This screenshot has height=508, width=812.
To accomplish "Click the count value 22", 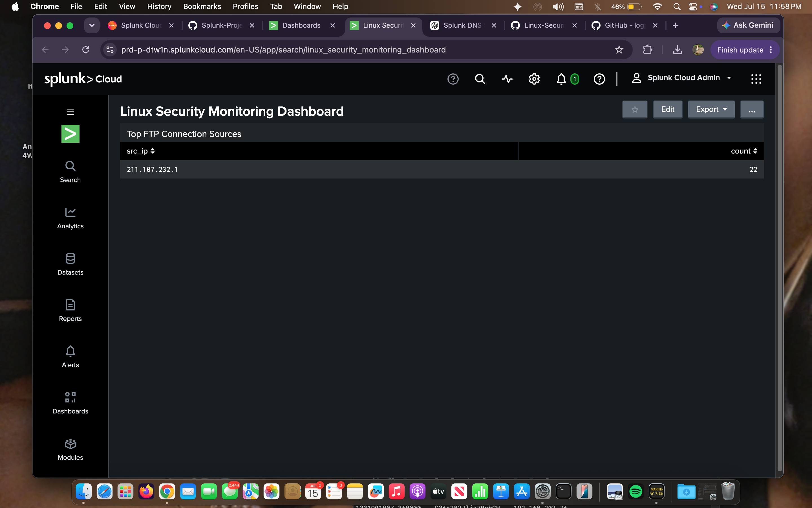I will (x=753, y=169).
